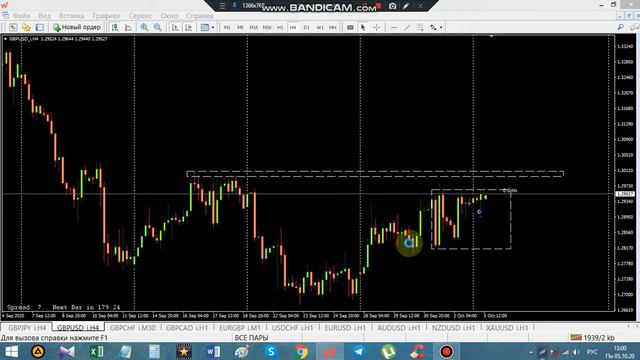640x360 pixels.
Task: Click the ВСЕ ПАРЫ profile in status bar
Action: tap(251, 338)
